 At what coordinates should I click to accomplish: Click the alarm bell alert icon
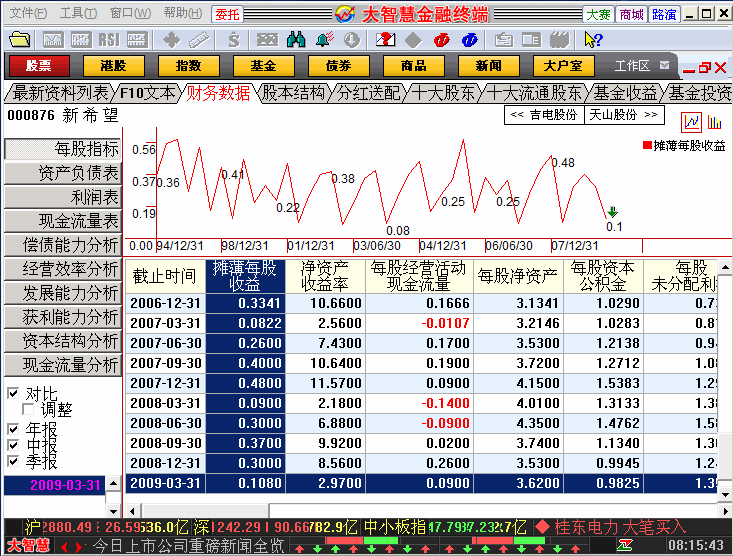(x=324, y=40)
